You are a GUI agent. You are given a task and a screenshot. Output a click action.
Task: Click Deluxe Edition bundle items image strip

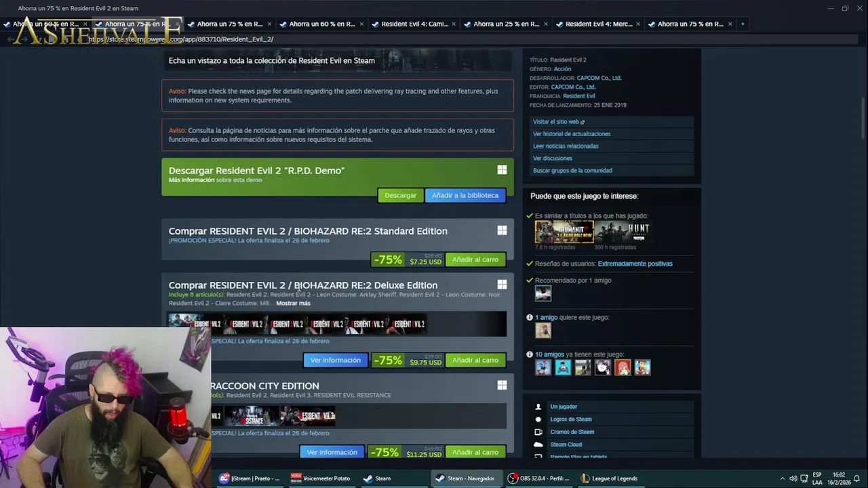pos(337,324)
